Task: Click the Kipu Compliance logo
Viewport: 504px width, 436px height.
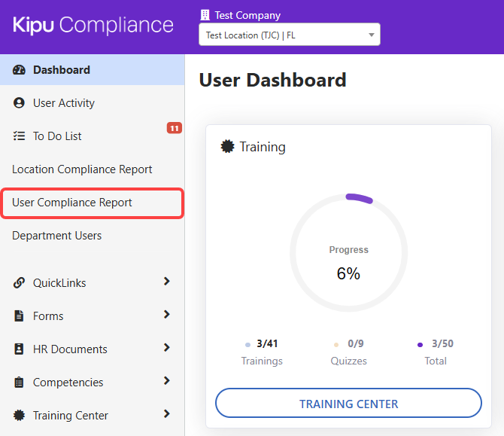Action: click(93, 25)
